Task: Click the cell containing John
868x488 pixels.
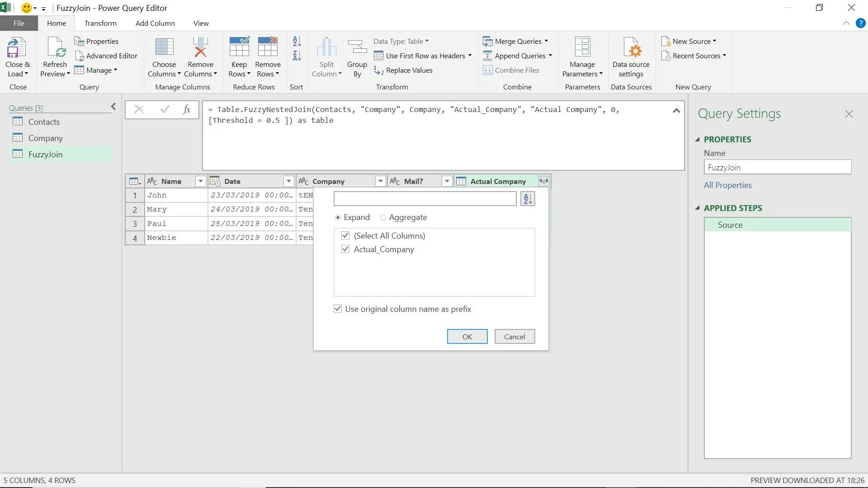Action: point(176,195)
